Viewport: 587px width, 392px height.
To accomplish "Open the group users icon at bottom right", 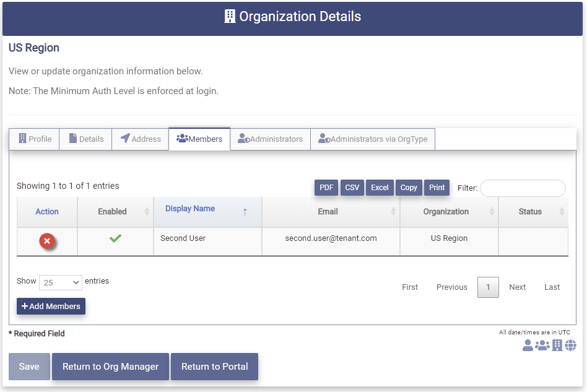I will pos(542,345).
